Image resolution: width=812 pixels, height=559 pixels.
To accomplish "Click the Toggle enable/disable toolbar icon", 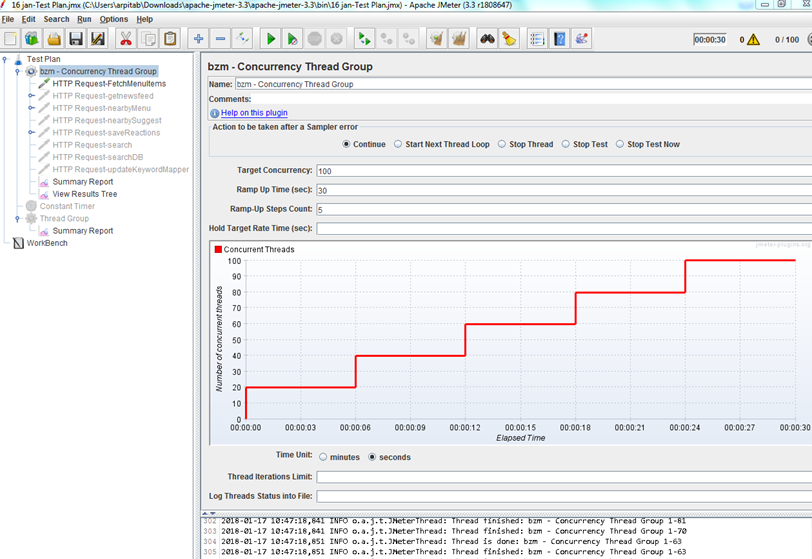I will click(242, 39).
